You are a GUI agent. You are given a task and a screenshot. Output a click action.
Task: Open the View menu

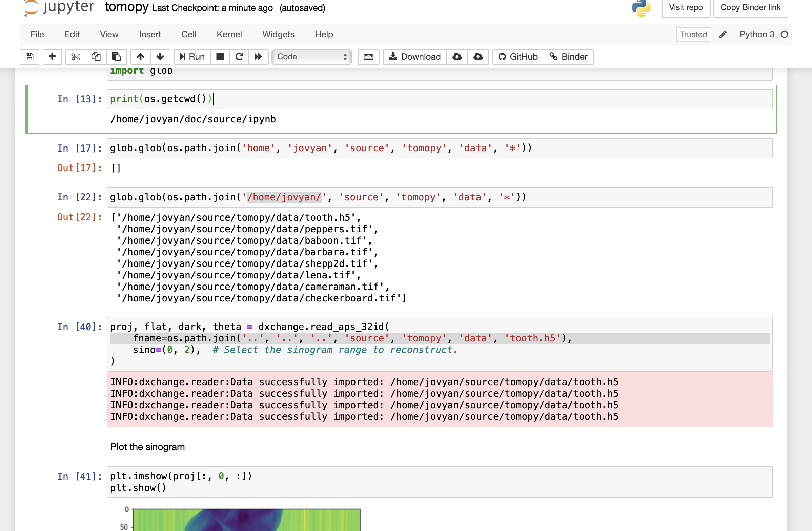[x=109, y=35]
